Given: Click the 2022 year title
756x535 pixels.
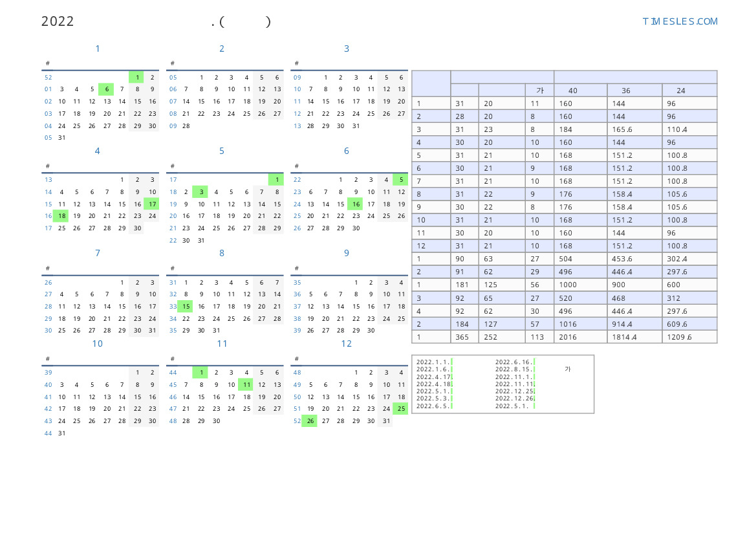Looking at the screenshot, I should tap(58, 21).
